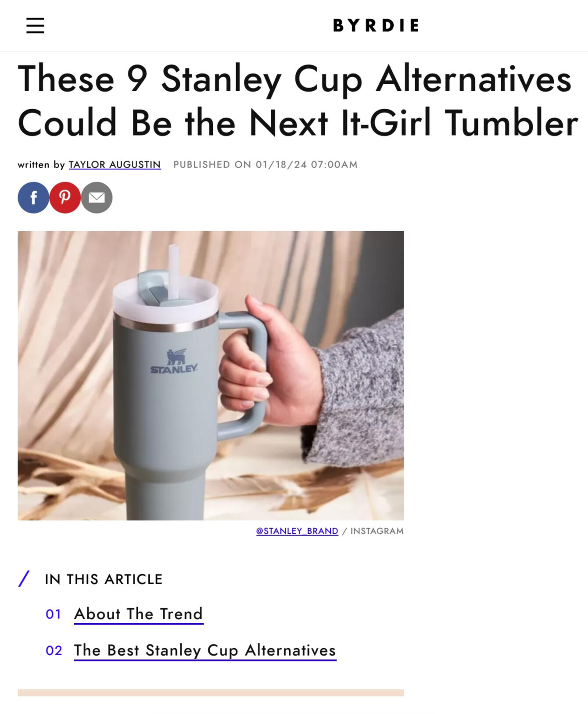Jump to About The Trend section
Viewport: 588px width, 714px height.
[139, 614]
